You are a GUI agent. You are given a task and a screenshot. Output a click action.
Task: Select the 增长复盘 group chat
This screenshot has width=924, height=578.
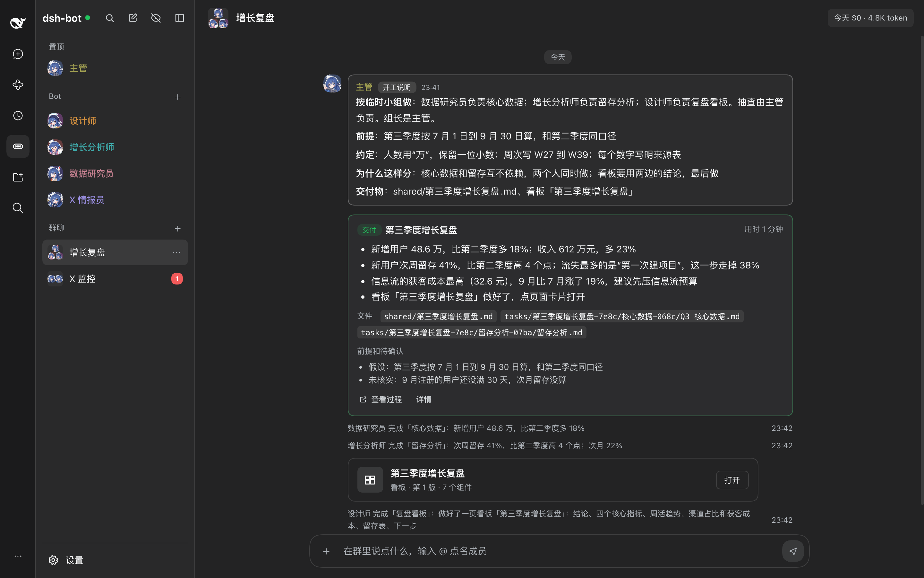click(x=115, y=252)
